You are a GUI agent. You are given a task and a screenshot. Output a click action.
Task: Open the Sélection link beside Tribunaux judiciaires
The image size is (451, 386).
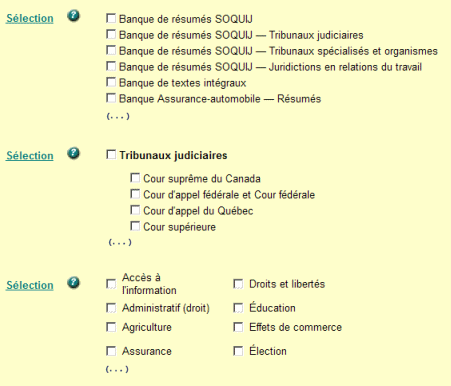(x=30, y=156)
